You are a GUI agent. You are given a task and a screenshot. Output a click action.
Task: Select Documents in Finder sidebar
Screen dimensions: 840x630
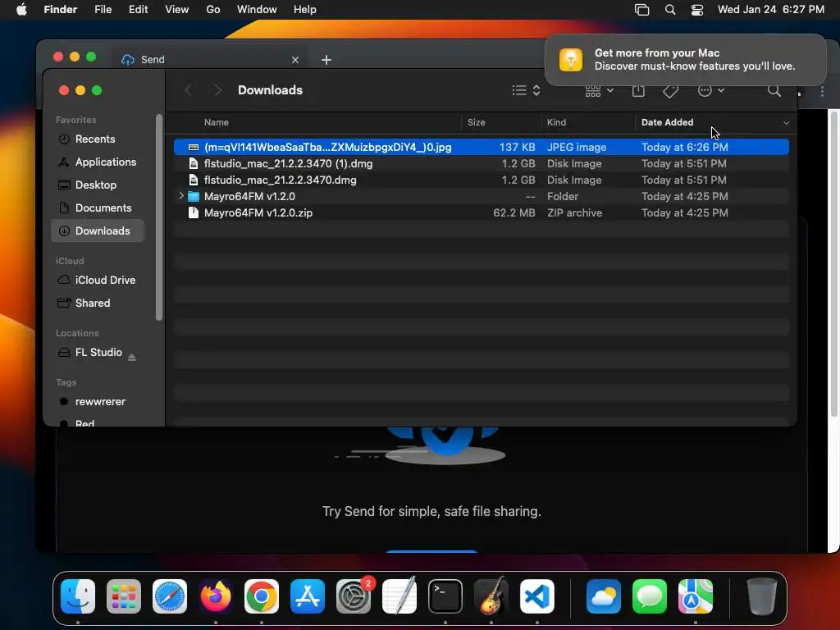[97, 208]
